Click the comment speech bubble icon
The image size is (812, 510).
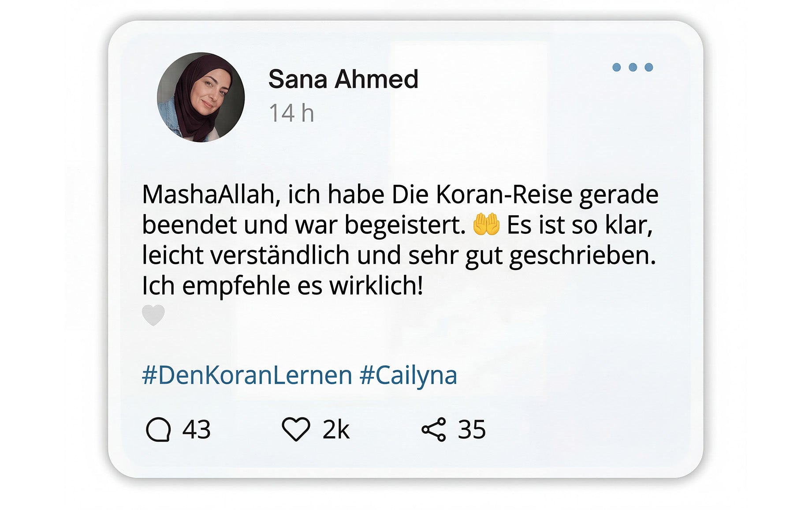tap(158, 429)
